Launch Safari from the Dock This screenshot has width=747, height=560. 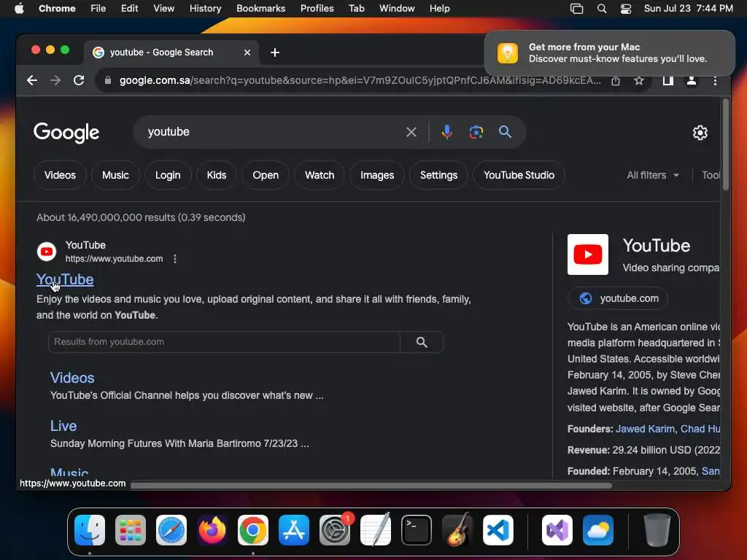(x=171, y=529)
